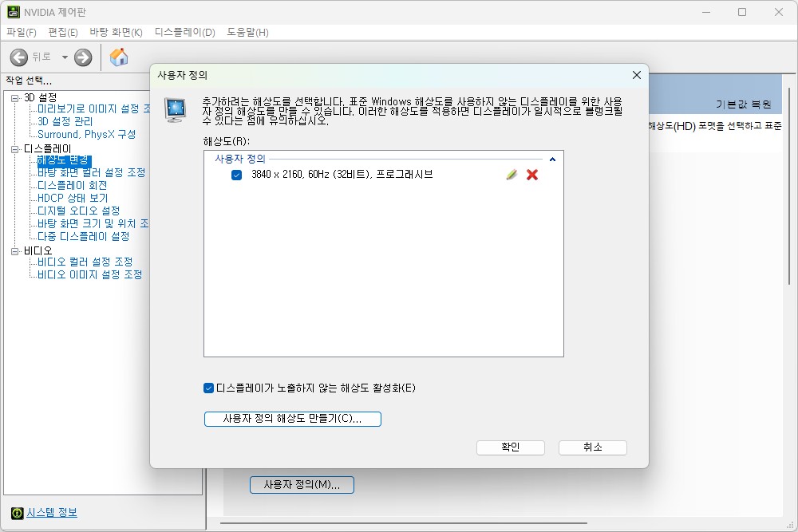
Task: Click the NVIDIA system info icon
Action: [18, 513]
